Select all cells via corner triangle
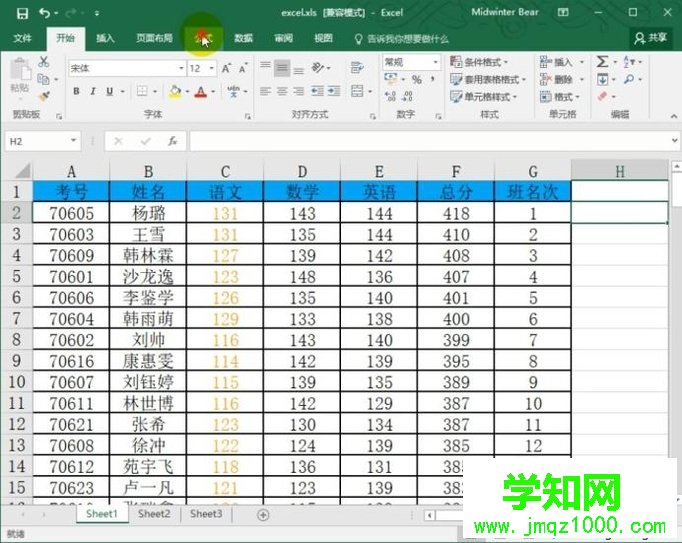Image resolution: width=682 pixels, height=543 pixels. coord(22,171)
